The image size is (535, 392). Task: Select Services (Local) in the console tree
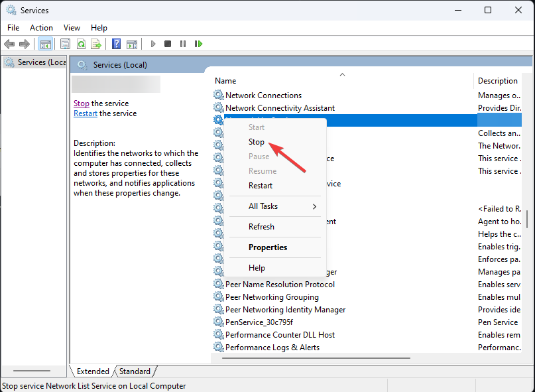[x=34, y=62]
